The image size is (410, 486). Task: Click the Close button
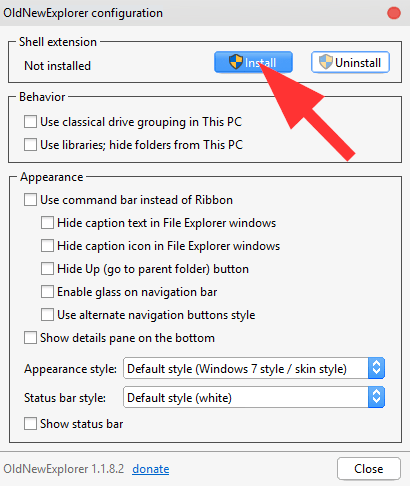click(369, 469)
